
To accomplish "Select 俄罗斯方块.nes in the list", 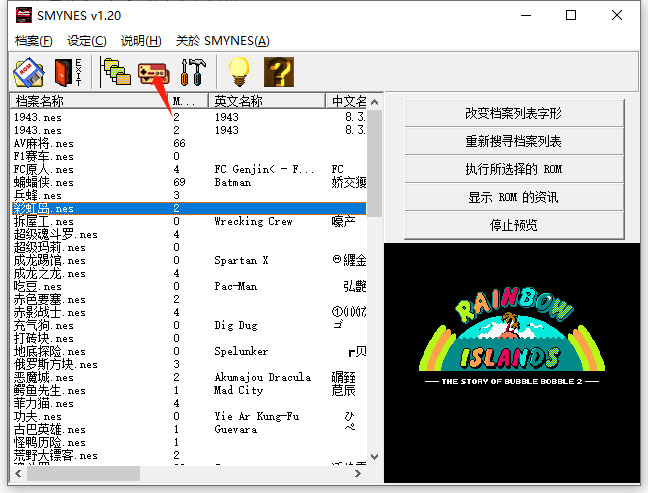I will (56, 364).
